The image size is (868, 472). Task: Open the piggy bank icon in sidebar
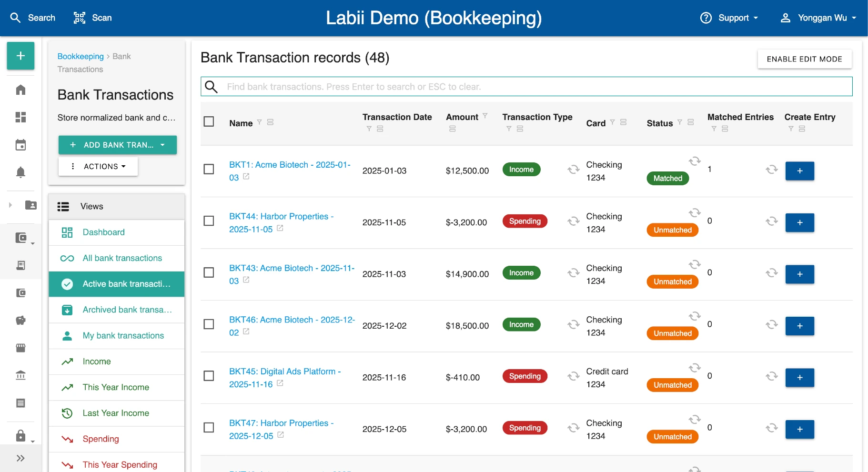(20, 320)
